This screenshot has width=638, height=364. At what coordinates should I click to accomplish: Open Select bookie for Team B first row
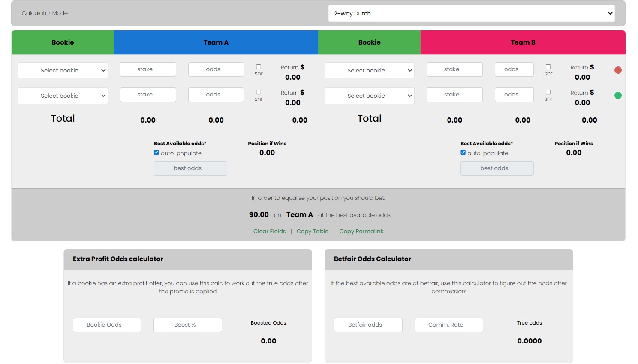point(369,70)
